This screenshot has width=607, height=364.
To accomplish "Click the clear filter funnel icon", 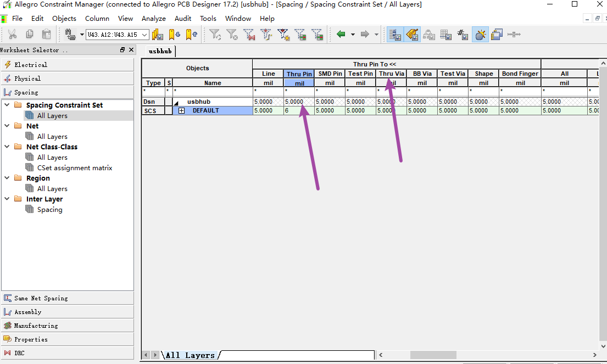I will [232, 35].
